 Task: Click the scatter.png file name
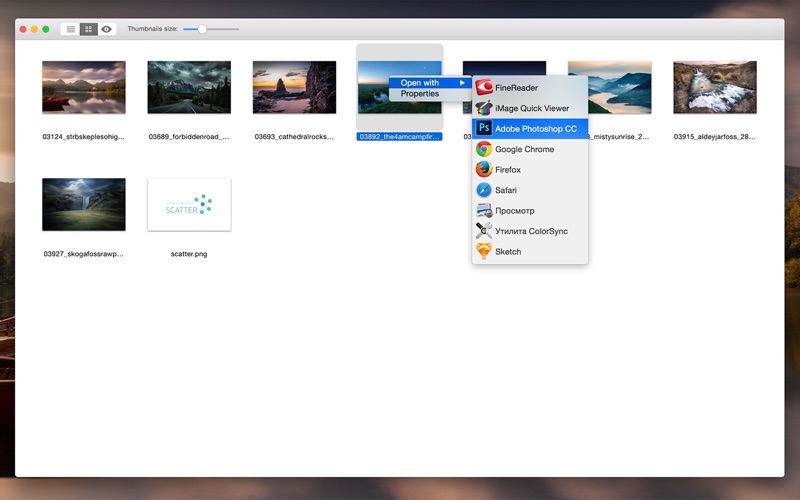(189, 254)
